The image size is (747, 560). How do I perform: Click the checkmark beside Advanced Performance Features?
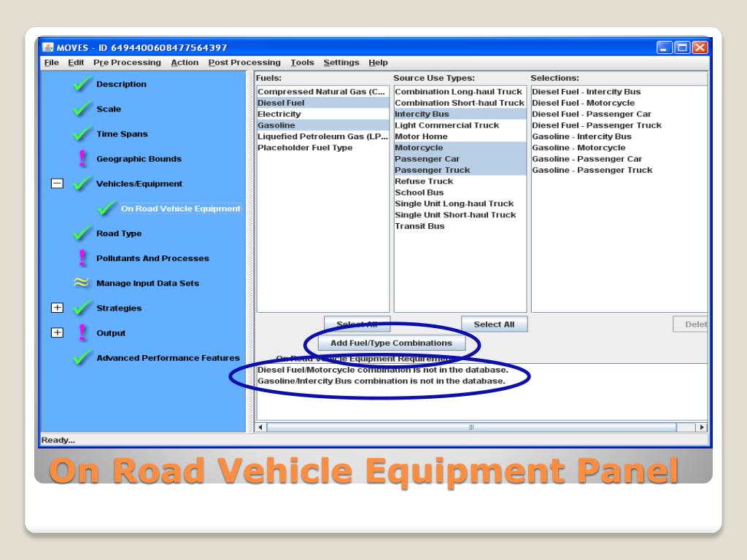click(x=82, y=357)
